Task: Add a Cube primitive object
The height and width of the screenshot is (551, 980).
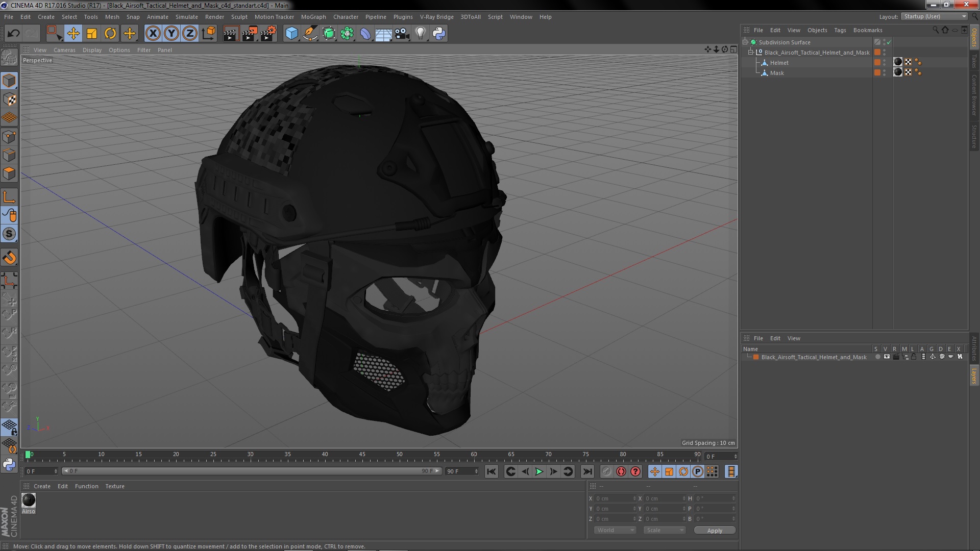Action: pyautogui.click(x=291, y=34)
